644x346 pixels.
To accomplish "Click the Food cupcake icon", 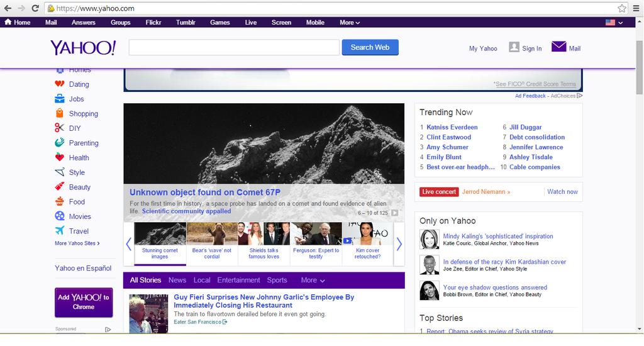I will [x=60, y=201].
